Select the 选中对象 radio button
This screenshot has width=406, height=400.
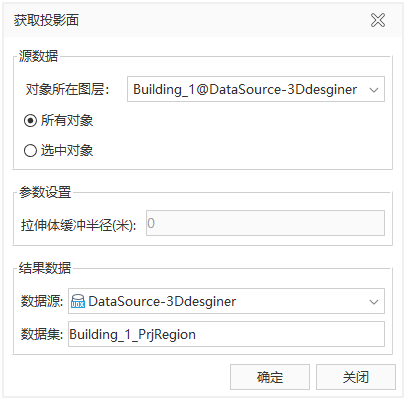[x=30, y=151]
